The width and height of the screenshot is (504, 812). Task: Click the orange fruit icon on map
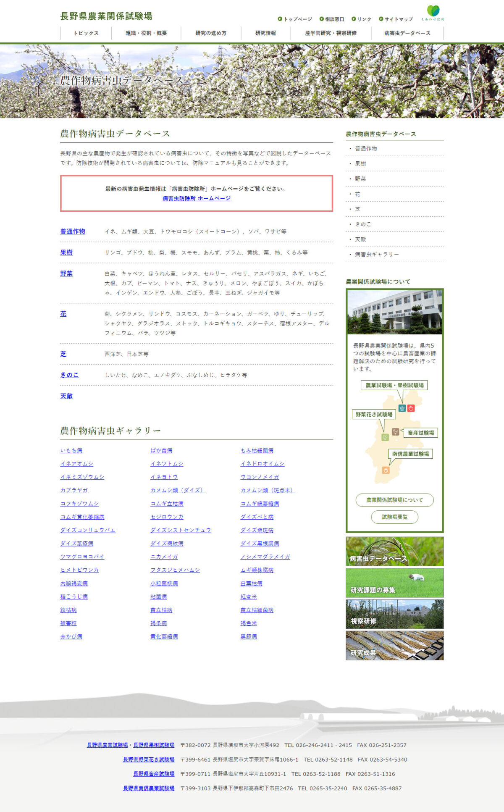pos(386,470)
